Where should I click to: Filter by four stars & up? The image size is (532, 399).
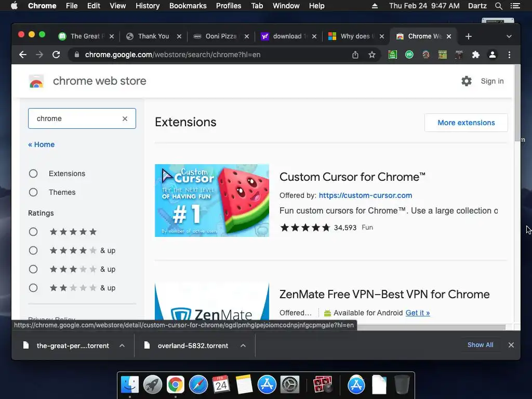(x=33, y=251)
